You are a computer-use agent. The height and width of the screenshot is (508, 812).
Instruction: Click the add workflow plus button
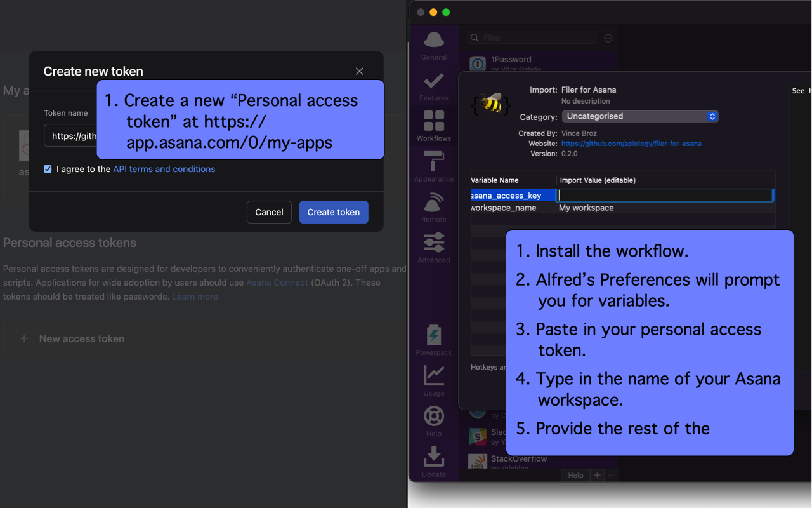coord(597,475)
